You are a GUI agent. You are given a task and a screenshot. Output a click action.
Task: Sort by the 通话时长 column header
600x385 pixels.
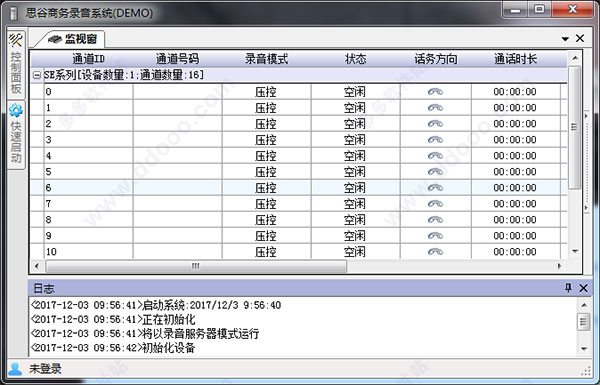[516, 59]
